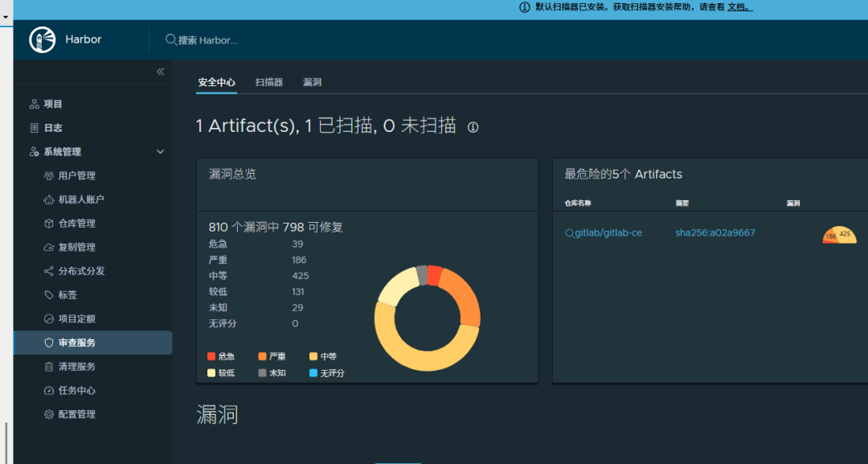
Task: Click the 漏洞 column header in Artifacts table
Action: pos(793,203)
